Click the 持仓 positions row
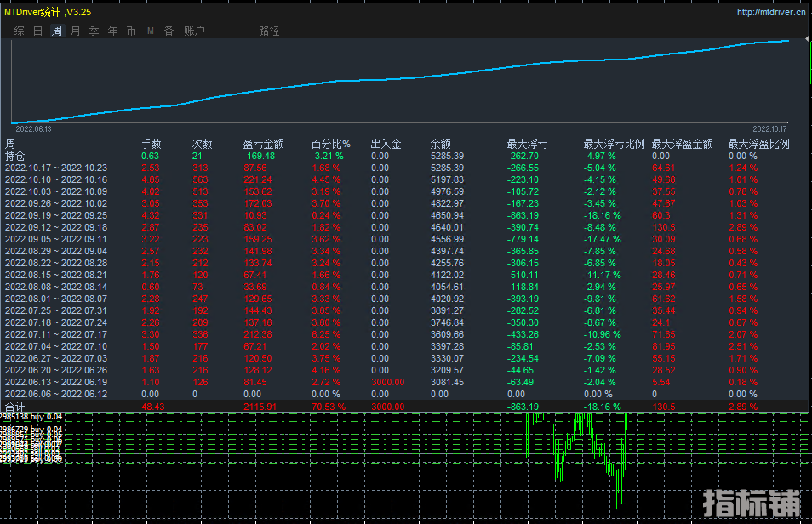The image size is (812, 524). 15,156
